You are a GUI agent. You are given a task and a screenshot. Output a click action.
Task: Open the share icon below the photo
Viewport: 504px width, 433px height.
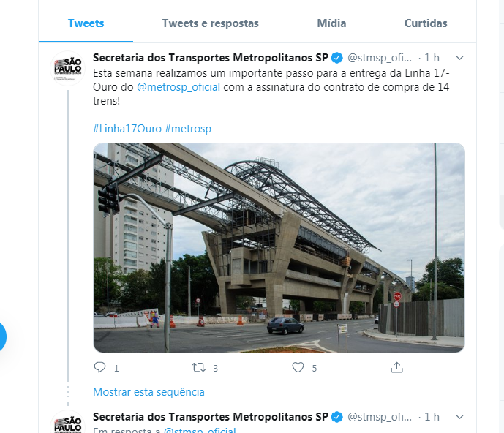396,367
